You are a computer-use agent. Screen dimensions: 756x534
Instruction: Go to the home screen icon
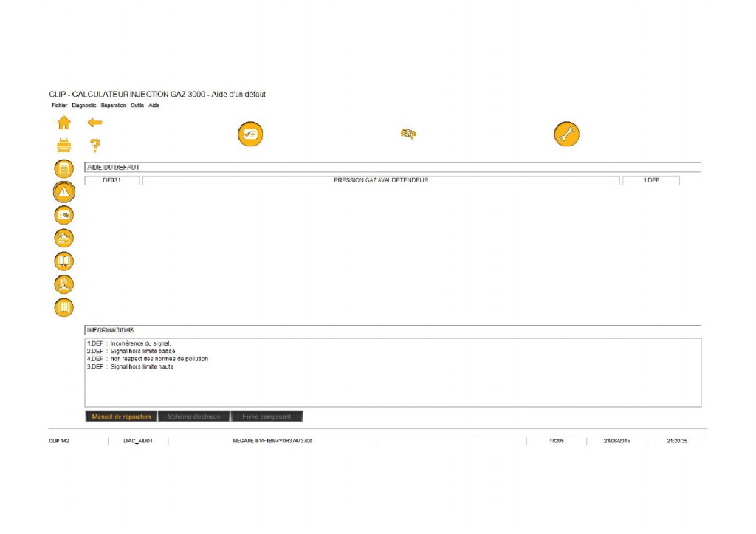[x=63, y=123]
